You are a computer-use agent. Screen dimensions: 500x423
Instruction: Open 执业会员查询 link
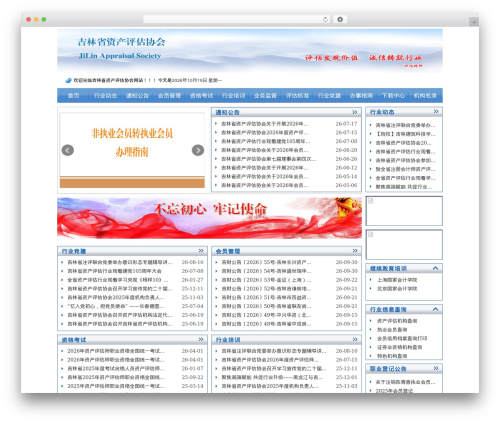tap(392, 329)
